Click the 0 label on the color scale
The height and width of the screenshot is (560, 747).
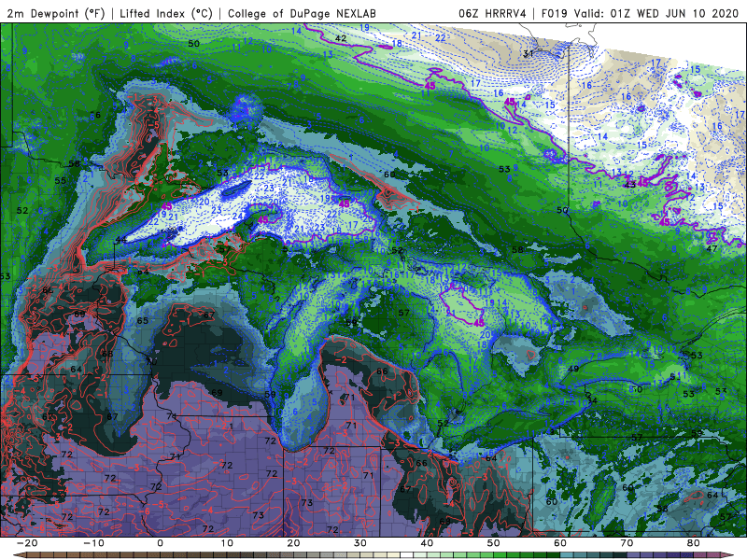(x=160, y=543)
